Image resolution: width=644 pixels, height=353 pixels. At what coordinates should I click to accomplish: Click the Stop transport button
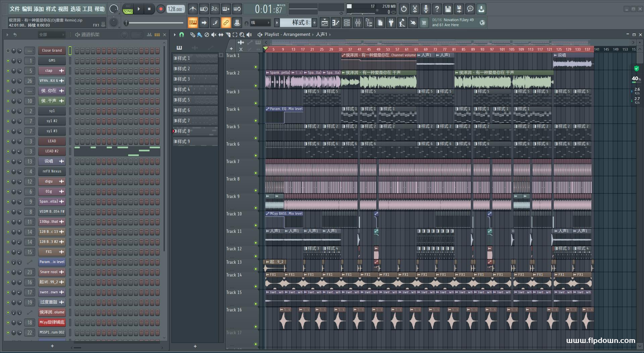click(149, 9)
